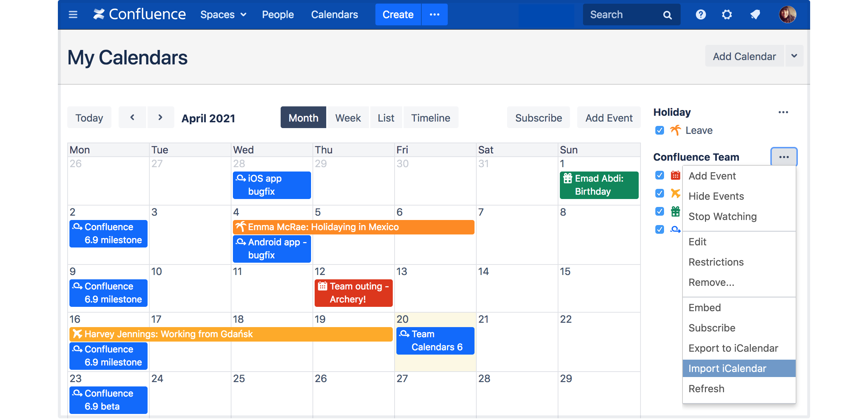Image resolution: width=868 pixels, height=419 pixels.
Task: Open the help question mark icon
Action: pos(701,14)
